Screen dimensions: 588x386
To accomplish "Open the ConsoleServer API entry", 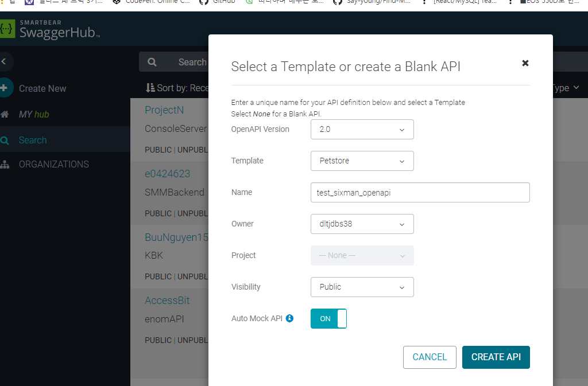I will point(176,128).
